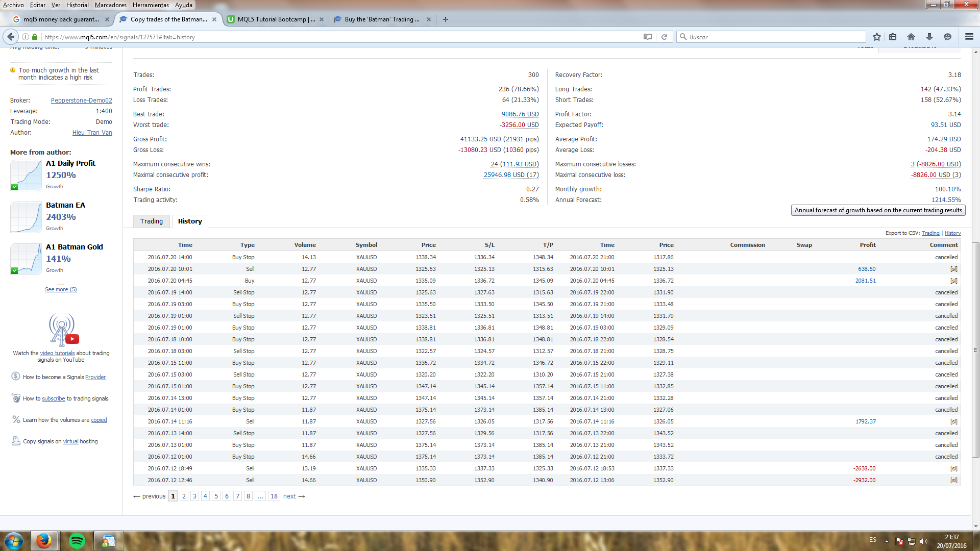This screenshot has height=551, width=980.
Task: Open Firefox hamburger menu
Action: click(969, 37)
